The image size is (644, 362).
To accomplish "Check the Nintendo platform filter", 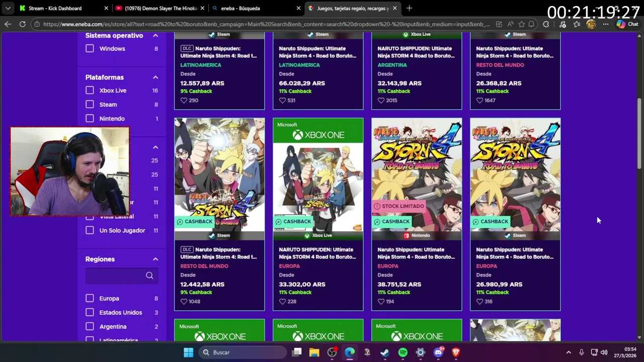I will point(90,119).
